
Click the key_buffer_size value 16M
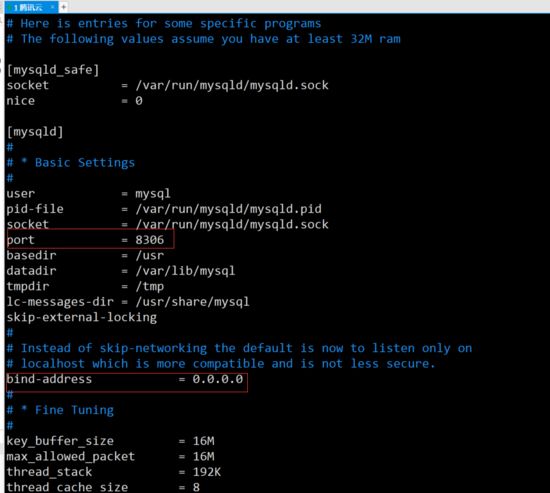203,441
